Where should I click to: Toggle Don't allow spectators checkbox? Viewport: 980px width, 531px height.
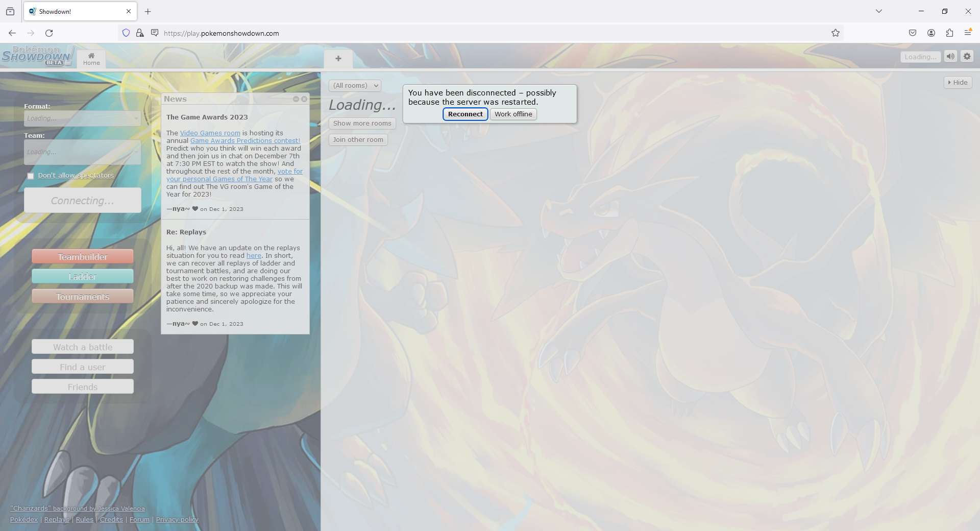pos(31,176)
